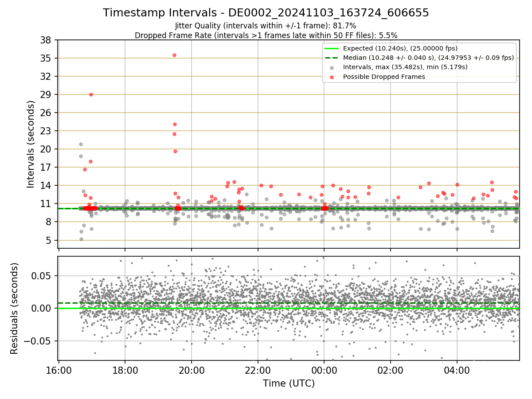The width and height of the screenshot is (532, 399).
Task: Select legend entry 'Median (10.248 +/- 0.040 s)'
Action: (x=429, y=58)
